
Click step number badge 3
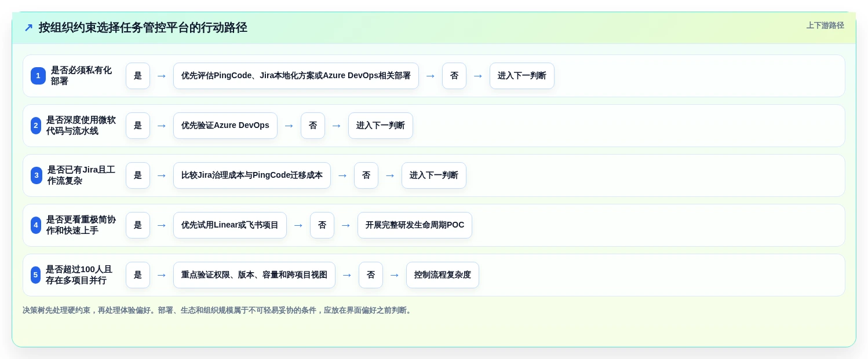click(x=37, y=175)
